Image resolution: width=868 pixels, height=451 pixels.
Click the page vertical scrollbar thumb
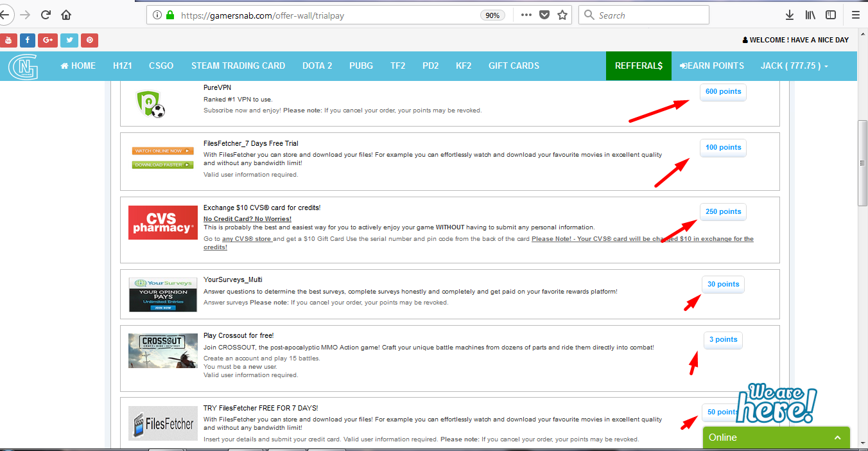tap(863, 163)
